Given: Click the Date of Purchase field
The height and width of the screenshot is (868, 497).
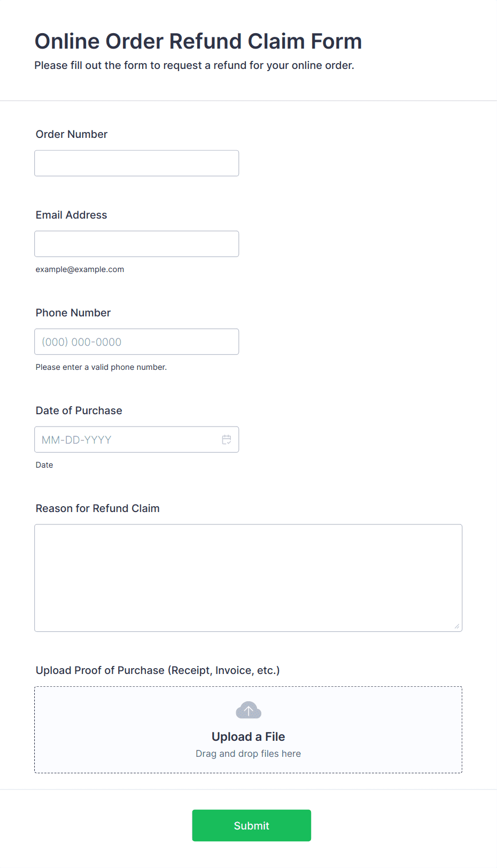Looking at the screenshot, I should (x=137, y=439).
